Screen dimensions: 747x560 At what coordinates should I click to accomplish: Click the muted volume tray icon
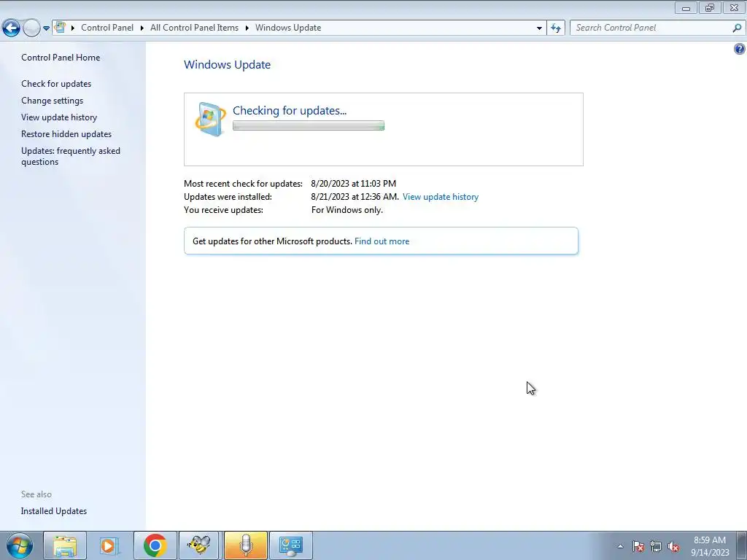tap(673, 546)
